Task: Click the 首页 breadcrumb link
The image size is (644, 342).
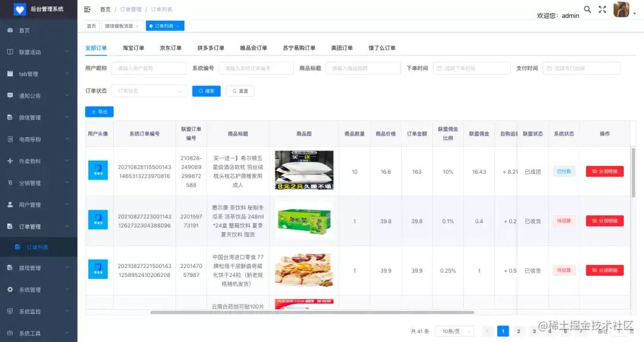Action: (105, 9)
